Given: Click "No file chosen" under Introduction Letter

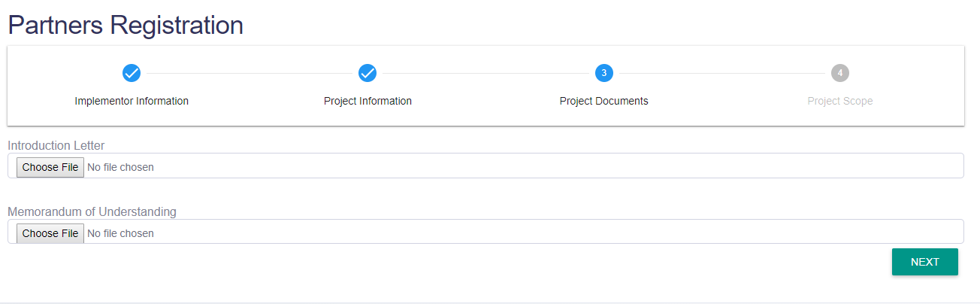Looking at the screenshot, I should [121, 167].
